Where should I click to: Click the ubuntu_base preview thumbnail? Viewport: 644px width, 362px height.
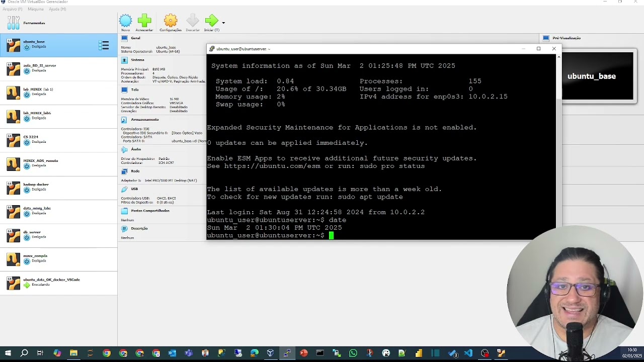(598, 76)
